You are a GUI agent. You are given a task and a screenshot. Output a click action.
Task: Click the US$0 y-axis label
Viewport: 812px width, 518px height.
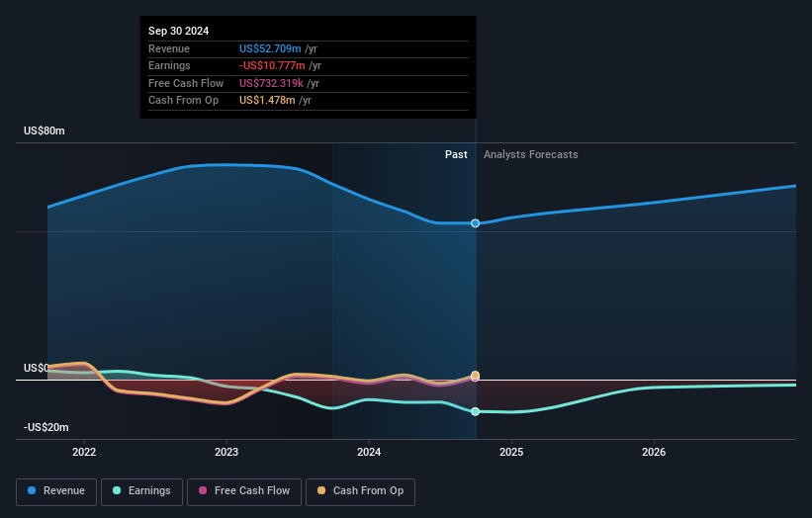point(36,368)
